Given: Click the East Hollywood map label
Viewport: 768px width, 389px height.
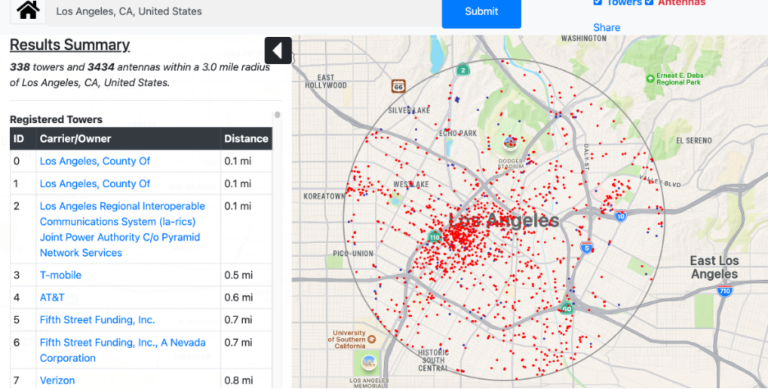Looking at the screenshot, I should point(326,81).
